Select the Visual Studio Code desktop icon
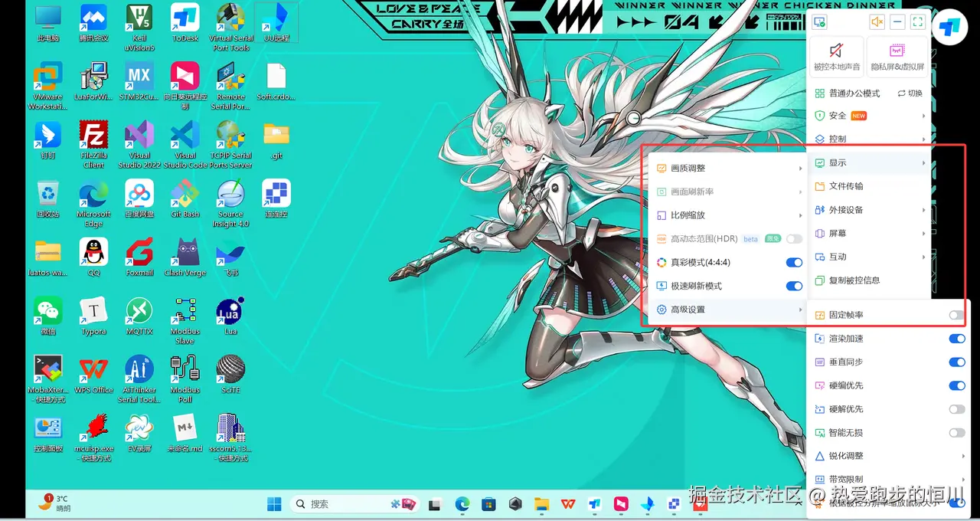The width and height of the screenshot is (980, 521). [x=185, y=144]
